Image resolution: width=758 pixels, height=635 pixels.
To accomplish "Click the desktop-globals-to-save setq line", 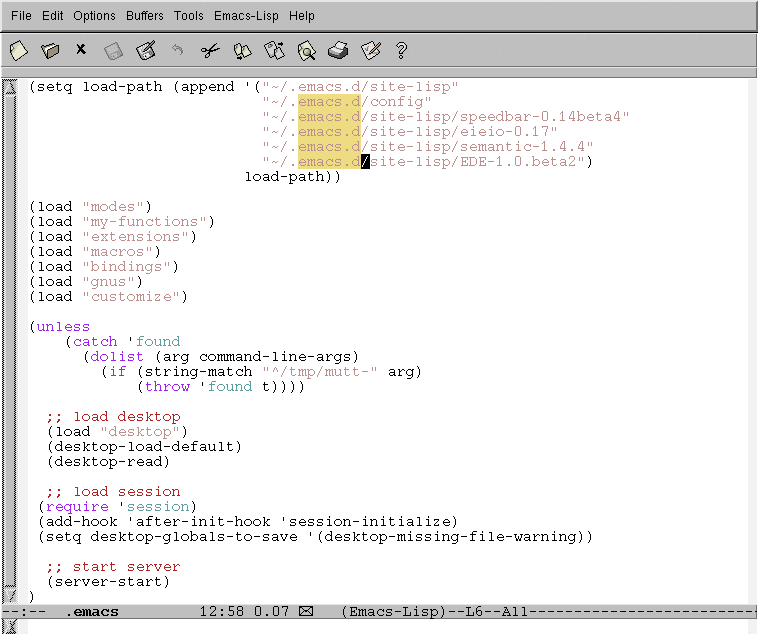I will [x=315, y=536].
